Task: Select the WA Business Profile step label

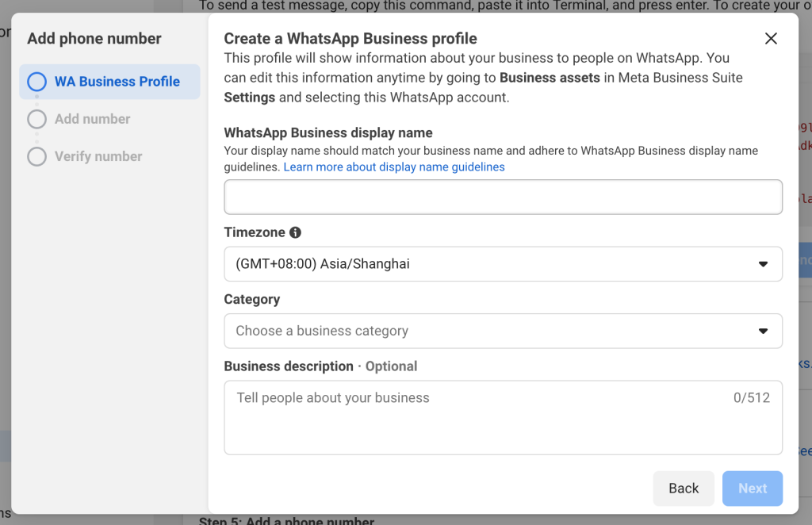Action: pyautogui.click(x=117, y=82)
